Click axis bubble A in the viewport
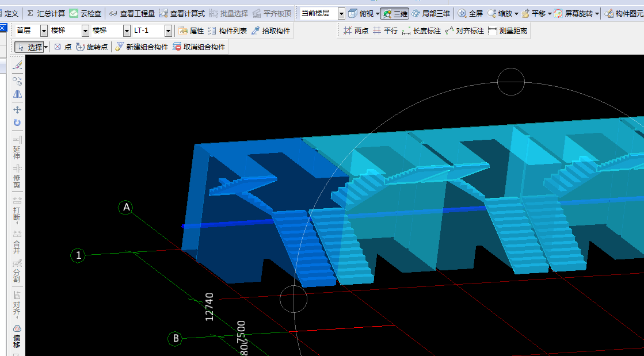 126,208
